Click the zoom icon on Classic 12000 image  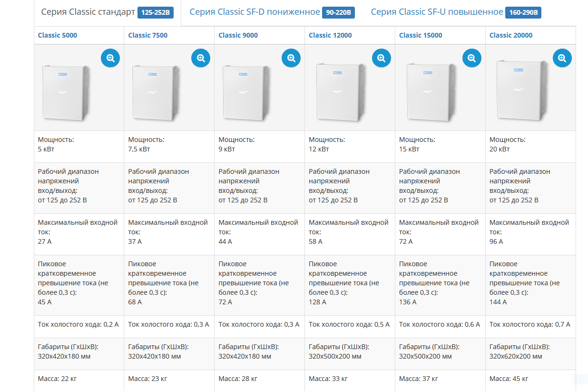(x=381, y=58)
